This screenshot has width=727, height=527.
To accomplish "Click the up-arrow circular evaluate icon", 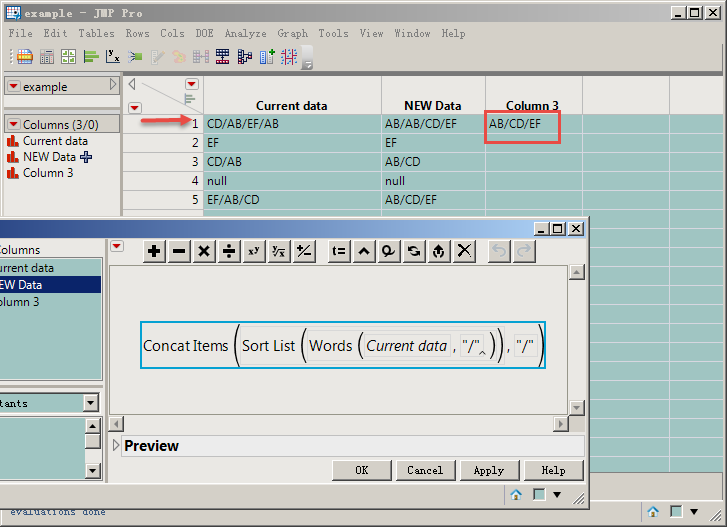I will click(x=439, y=251).
